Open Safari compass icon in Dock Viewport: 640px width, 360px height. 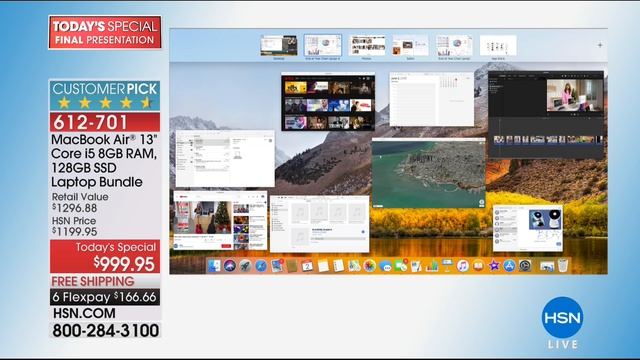pos(261,266)
